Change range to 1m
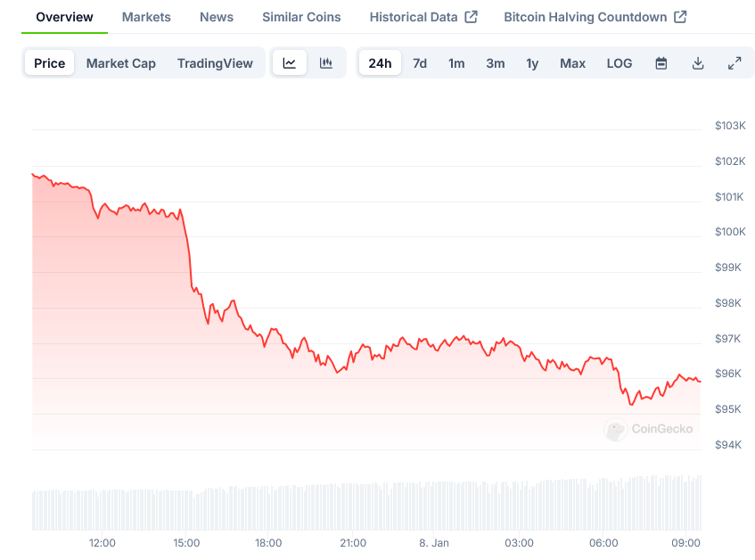 click(x=456, y=63)
